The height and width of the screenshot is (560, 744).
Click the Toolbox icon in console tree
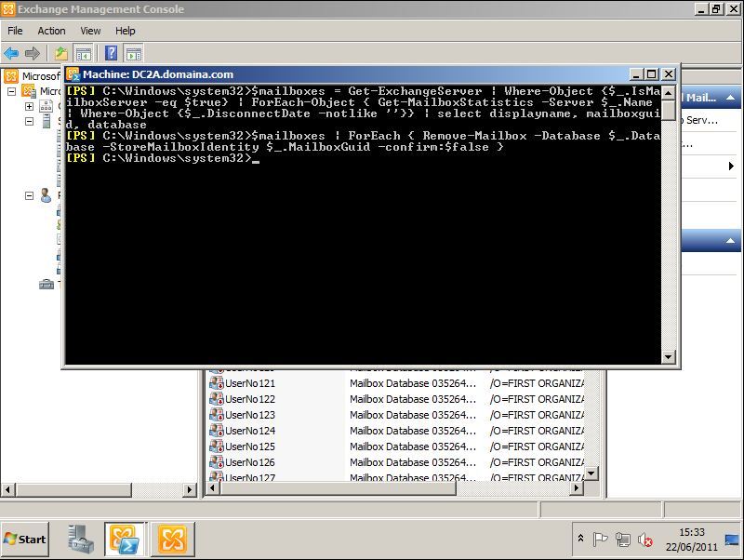point(46,285)
